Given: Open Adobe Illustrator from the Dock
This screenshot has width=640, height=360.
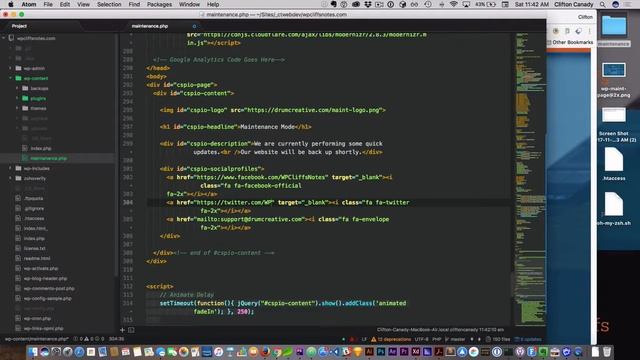Looking at the screenshot, I should point(369,352).
